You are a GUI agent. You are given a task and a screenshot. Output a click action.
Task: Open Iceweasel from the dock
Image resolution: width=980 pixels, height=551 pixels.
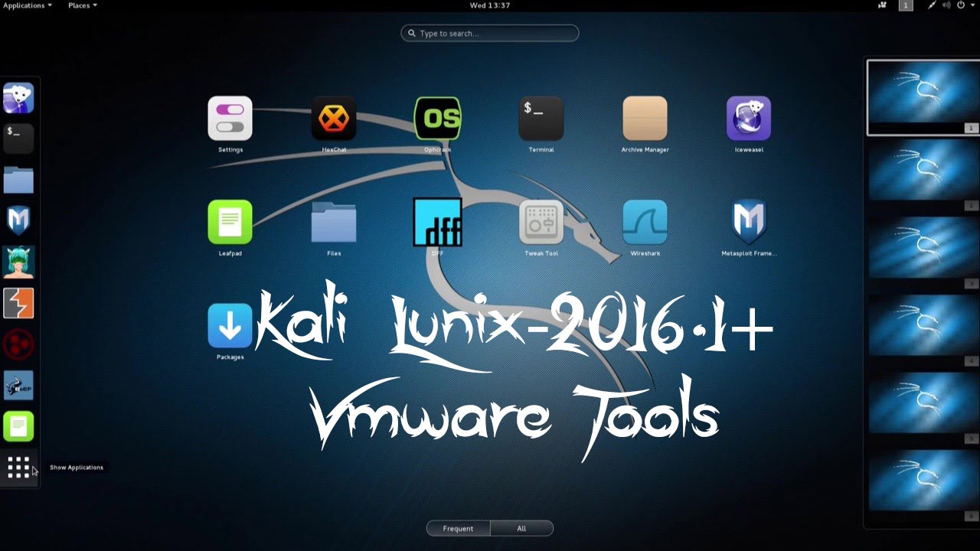click(18, 98)
